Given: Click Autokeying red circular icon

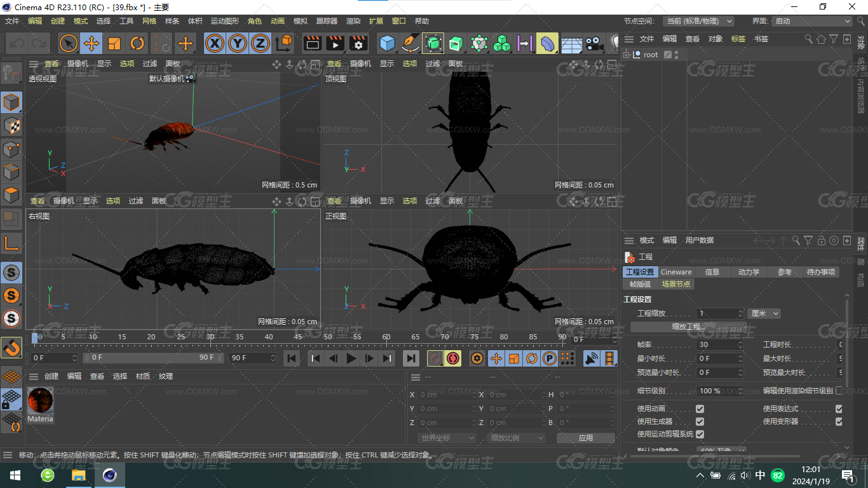Looking at the screenshot, I should click(x=453, y=358).
